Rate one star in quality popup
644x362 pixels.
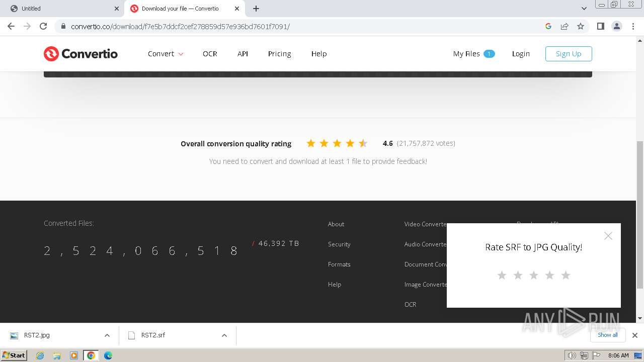(x=502, y=275)
